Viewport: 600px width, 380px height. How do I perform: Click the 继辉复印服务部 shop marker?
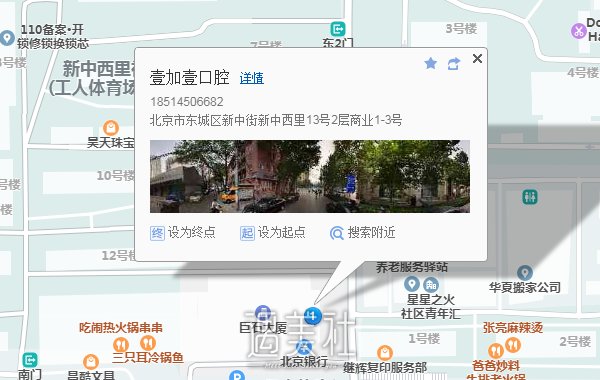[385, 353]
